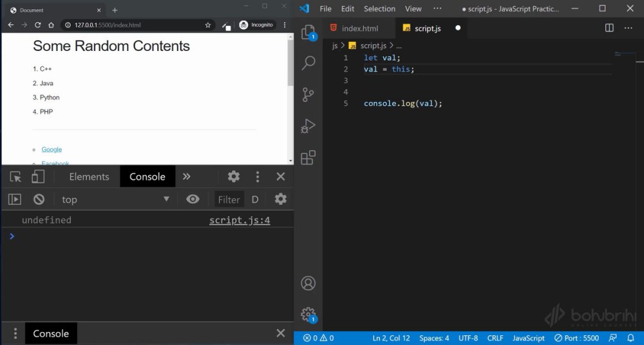Open the overflow menu in VS Code menu bar
The width and height of the screenshot is (644, 345).
click(437, 8)
